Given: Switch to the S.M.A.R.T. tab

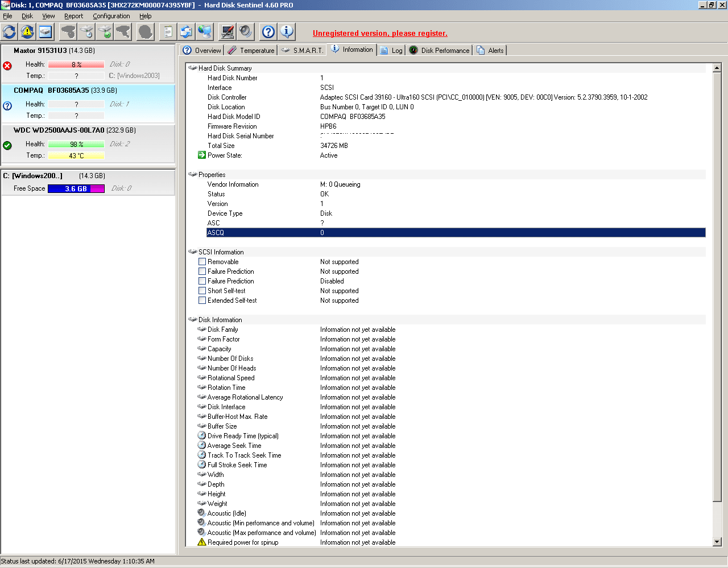Looking at the screenshot, I should pos(303,50).
